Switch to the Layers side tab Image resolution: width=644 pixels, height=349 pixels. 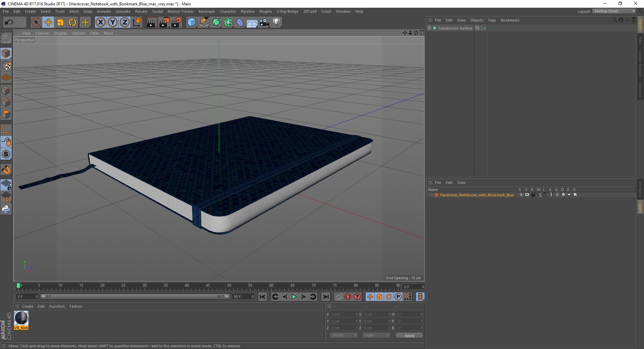point(640,207)
